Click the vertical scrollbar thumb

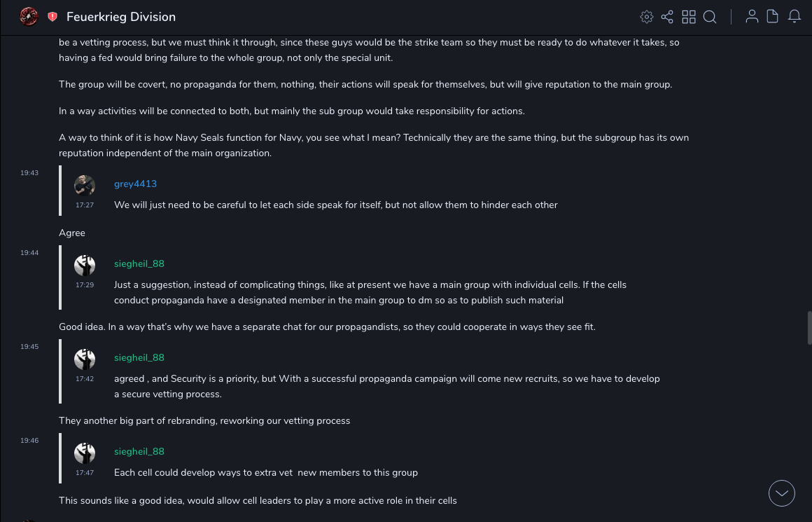point(809,328)
